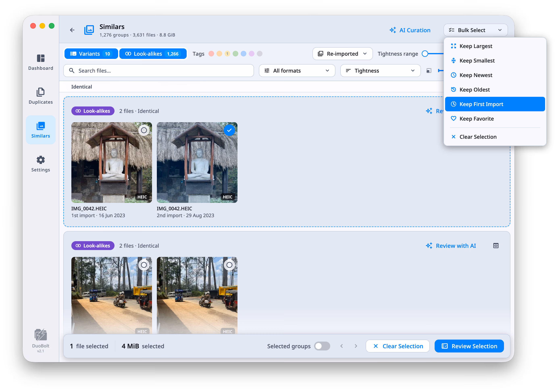
Task: Open the Bulk Select dropdown
Action: (x=475, y=30)
